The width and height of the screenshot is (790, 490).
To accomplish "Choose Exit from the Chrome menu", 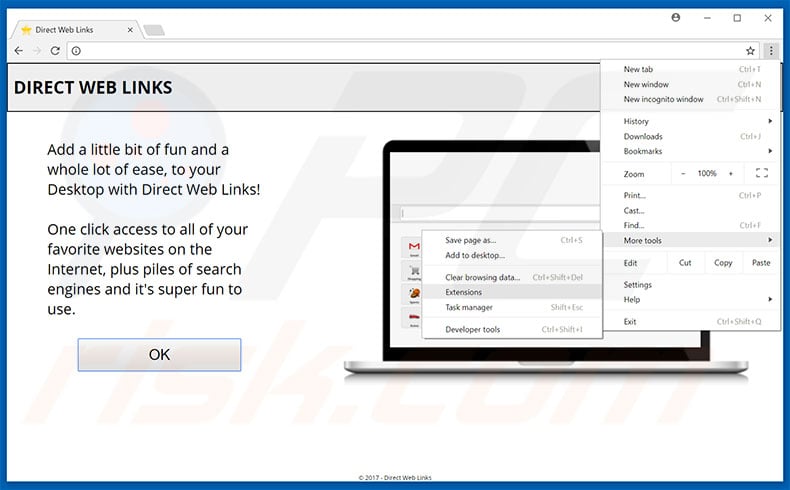I will click(692, 321).
